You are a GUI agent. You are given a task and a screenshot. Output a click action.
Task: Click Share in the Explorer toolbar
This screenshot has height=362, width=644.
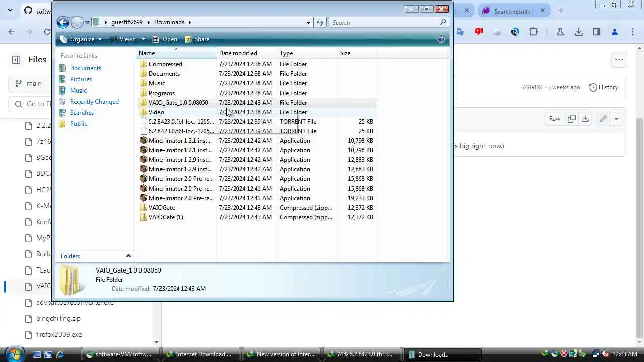click(197, 39)
